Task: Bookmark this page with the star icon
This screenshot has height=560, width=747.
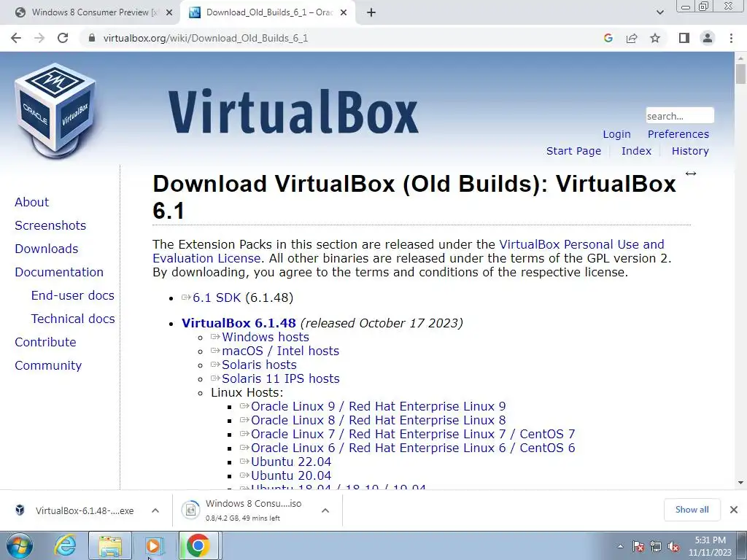Action: point(655,38)
